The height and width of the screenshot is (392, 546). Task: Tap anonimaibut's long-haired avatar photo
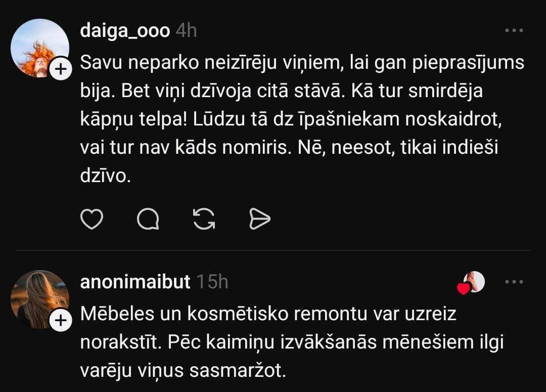point(39,299)
